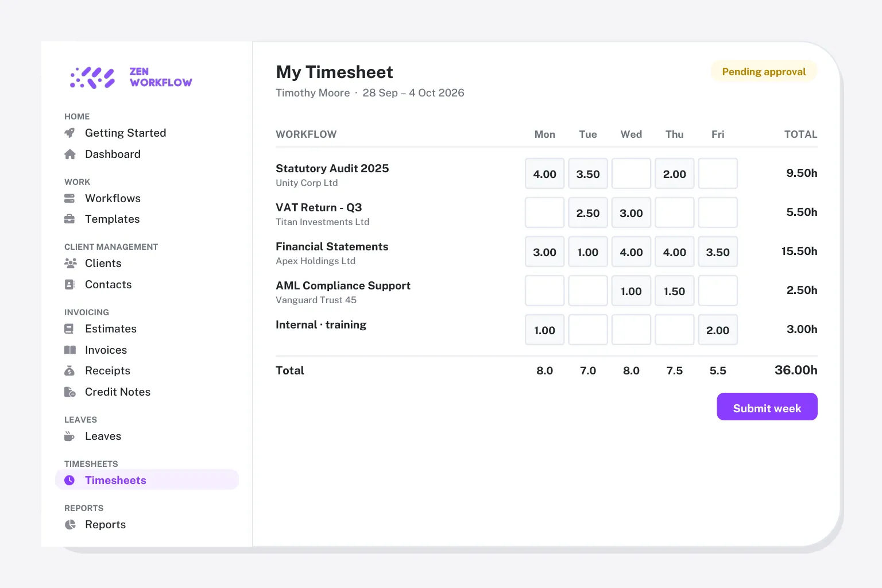Click the address book icon beside Contacts
This screenshot has height=588, width=882.
(70, 285)
